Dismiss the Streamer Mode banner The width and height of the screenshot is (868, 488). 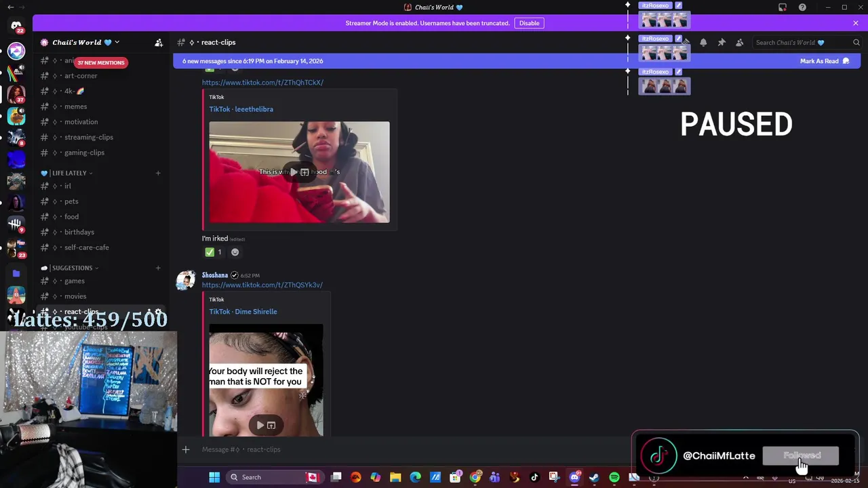(856, 23)
